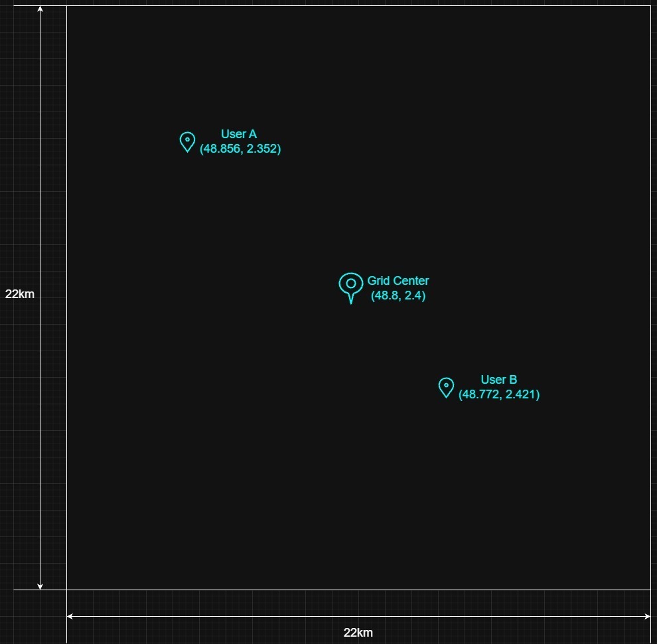Viewport: 657px width, 644px height.
Task: Click the horizontal '22km' dimension label at bottom
Action: tap(358, 632)
